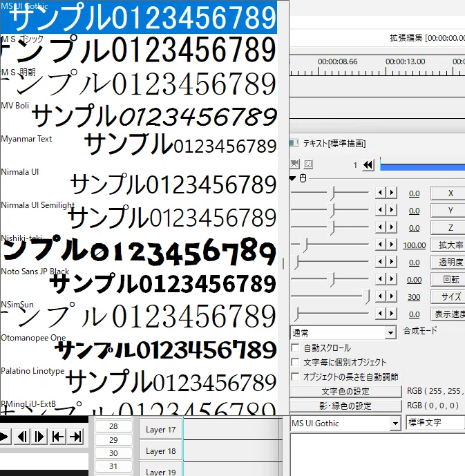Viewport: 465px width, 476px height.
Task: Click the 影・縁色の設定 button
Action: click(x=345, y=406)
